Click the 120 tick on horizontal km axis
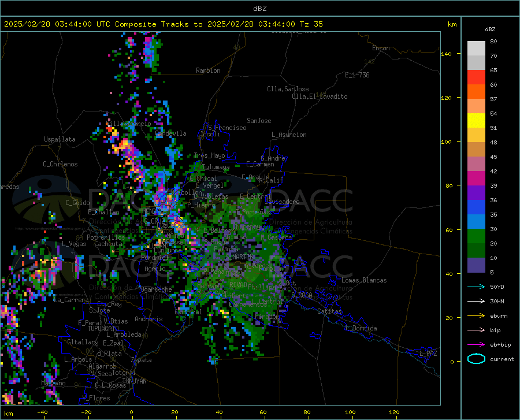Screen dimensions: 520x420 coord(394,412)
